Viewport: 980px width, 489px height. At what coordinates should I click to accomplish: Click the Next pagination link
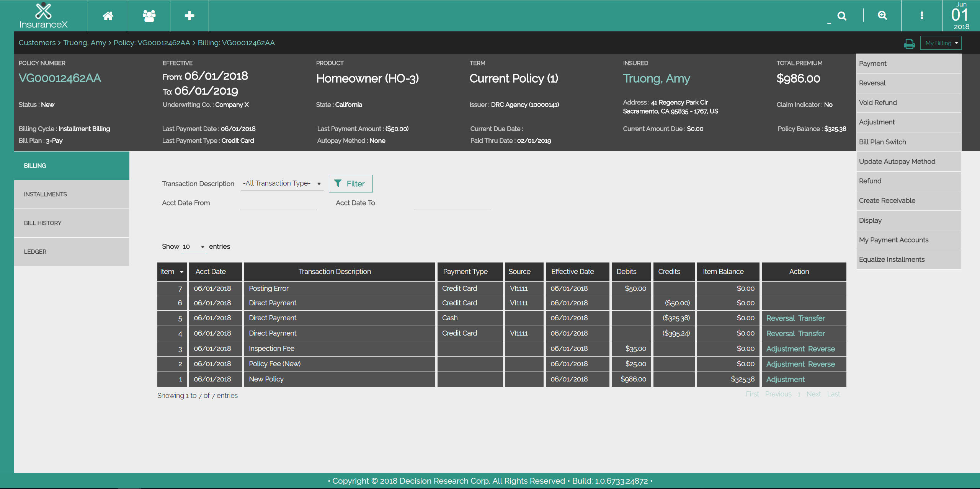point(814,394)
